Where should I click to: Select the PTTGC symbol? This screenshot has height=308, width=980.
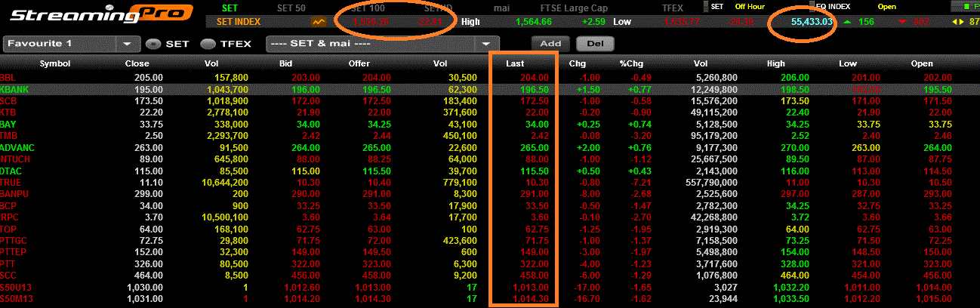tap(14, 240)
